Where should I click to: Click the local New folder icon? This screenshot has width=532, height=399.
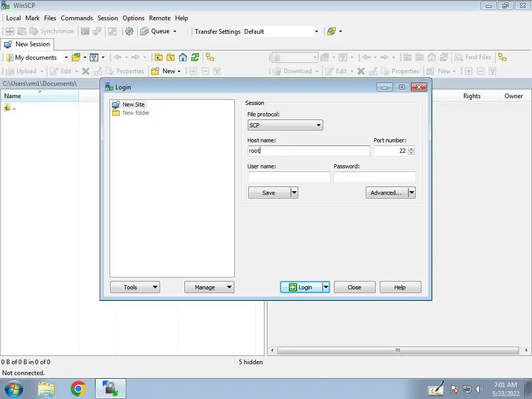coord(155,71)
